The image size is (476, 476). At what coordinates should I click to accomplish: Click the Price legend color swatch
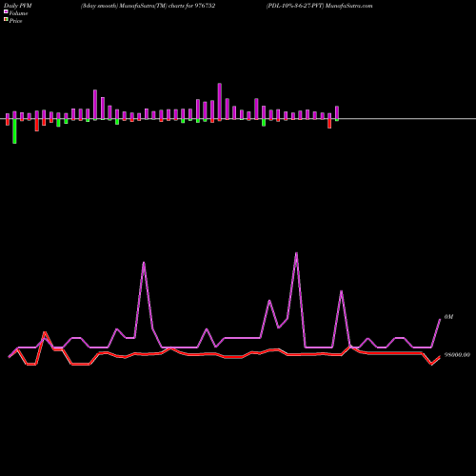pos(6,20)
